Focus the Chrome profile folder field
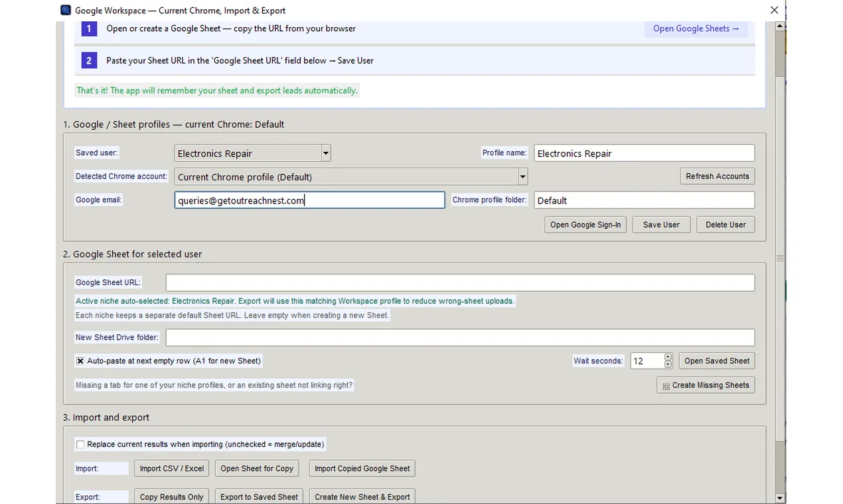This screenshot has width=843, height=504. [644, 200]
